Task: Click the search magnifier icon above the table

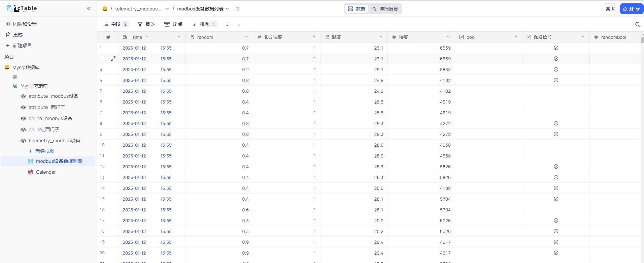Action: coord(637,24)
